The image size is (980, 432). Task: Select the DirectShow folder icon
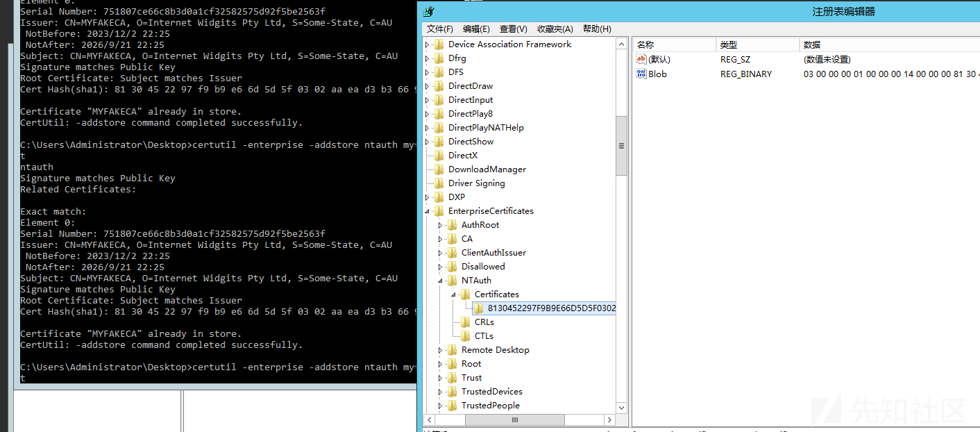[x=439, y=142]
